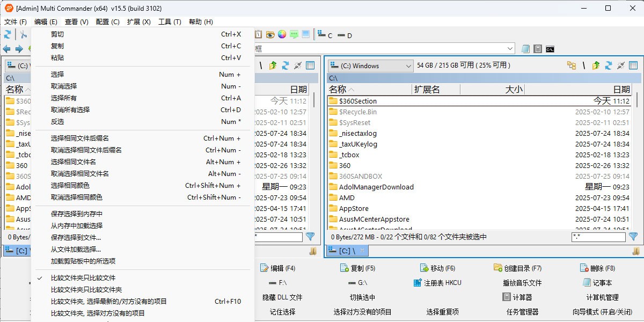Open the command line history dropdown arrow
644x322 pixels.
(x=509, y=48)
